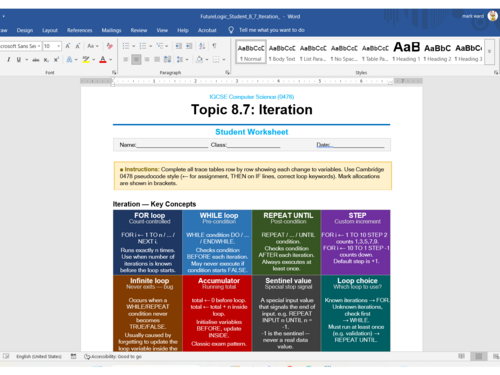This screenshot has height=375, width=500.
Task: Click the decrease indent icon
Action: pyautogui.click(x=179, y=46)
